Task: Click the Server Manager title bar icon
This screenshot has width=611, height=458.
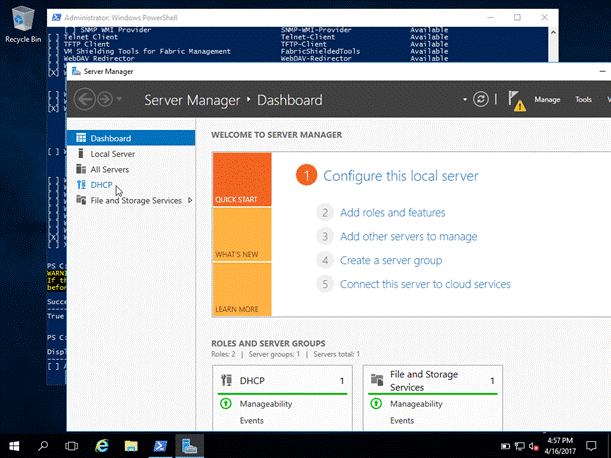Action: pos(76,71)
